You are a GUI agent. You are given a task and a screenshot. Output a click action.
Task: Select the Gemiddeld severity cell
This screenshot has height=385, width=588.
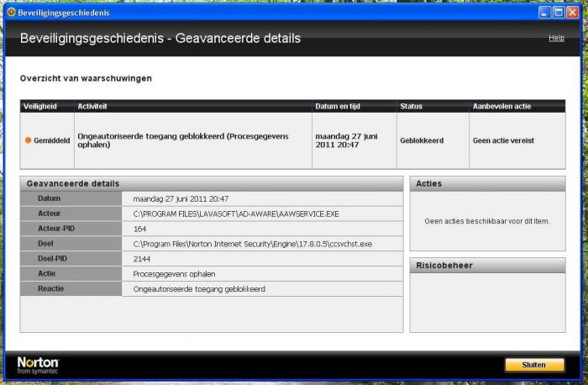47,140
